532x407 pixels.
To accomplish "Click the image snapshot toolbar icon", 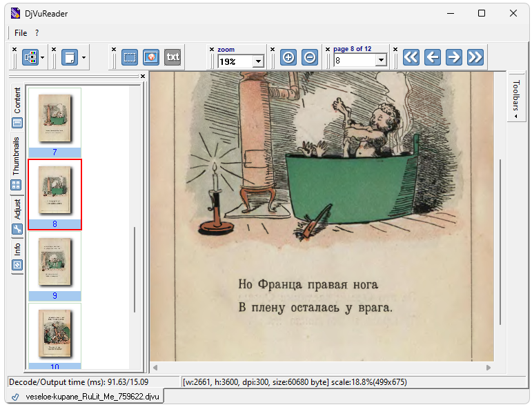I will (x=151, y=57).
